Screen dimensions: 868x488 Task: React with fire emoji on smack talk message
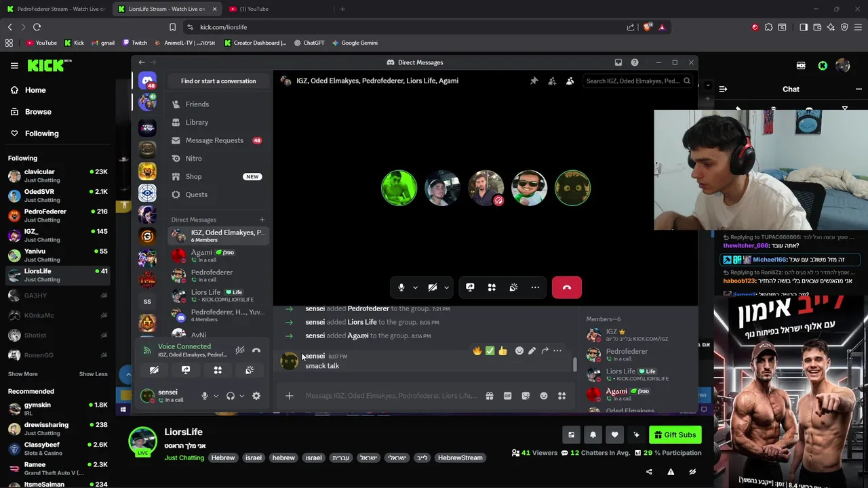point(477,350)
